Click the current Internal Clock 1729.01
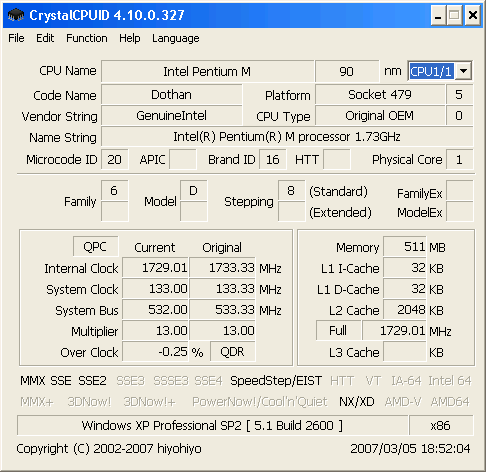This screenshot has width=486, height=472. coord(156,268)
